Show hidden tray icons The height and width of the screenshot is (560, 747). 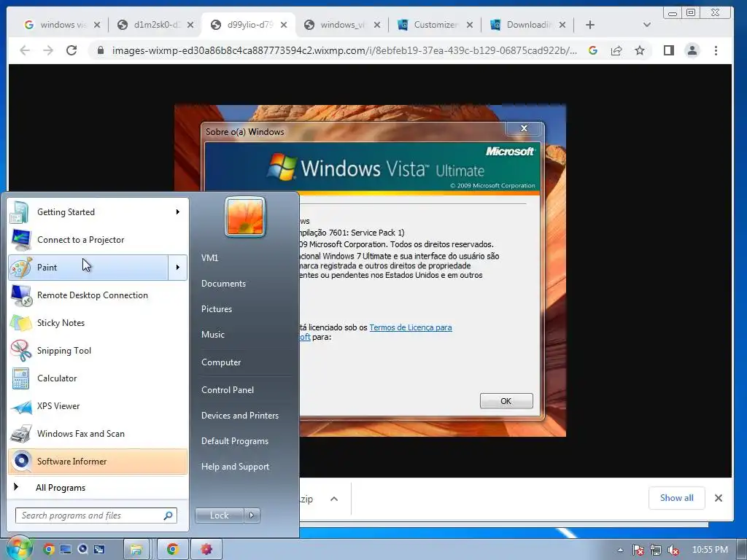coord(620,550)
